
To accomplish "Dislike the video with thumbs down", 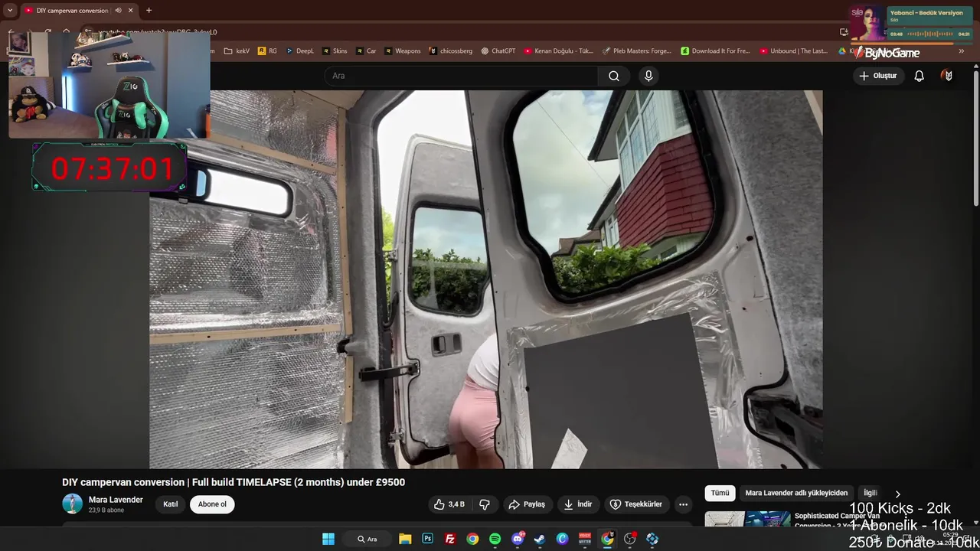I will click(484, 504).
